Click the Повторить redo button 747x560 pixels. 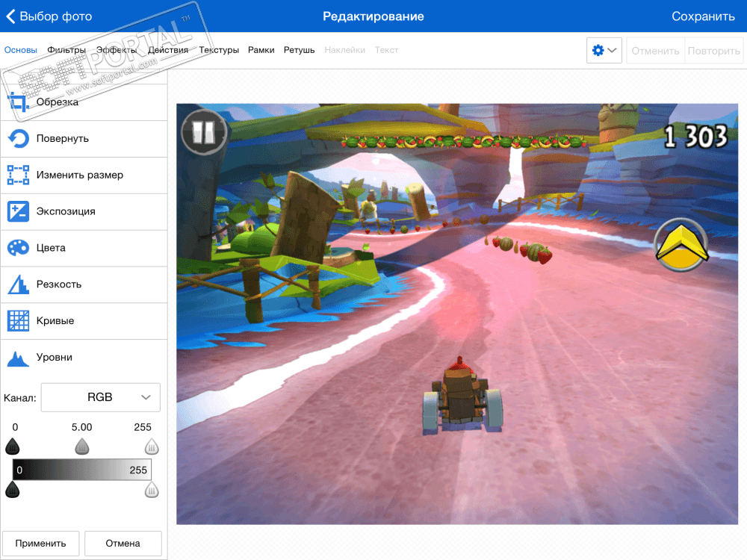pyautogui.click(x=713, y=51)
